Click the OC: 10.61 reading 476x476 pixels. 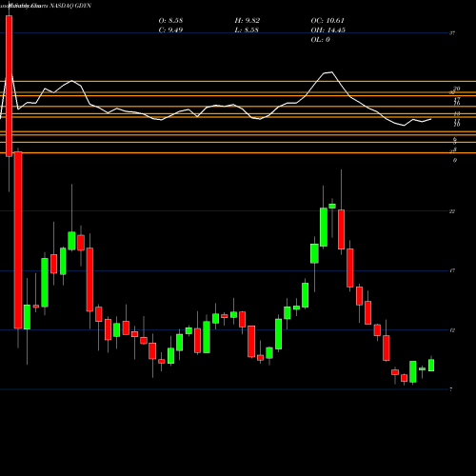coord(327,21)
